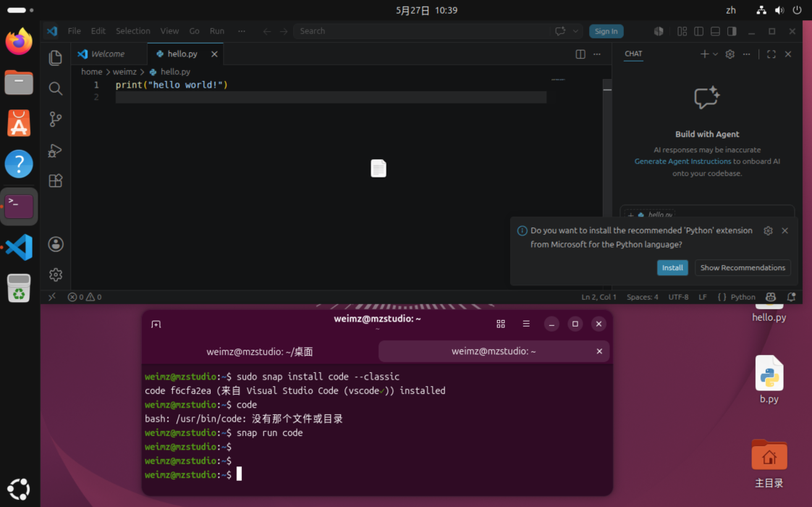
Task: Open remote window indicator in status bar
Action: (52, 297)
